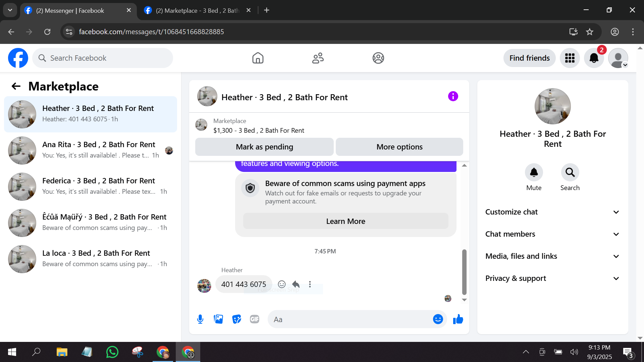Show hidden system tray icons
Viewport: 644px width, 362px height.
pyautogui.click(x=526, y=352)
